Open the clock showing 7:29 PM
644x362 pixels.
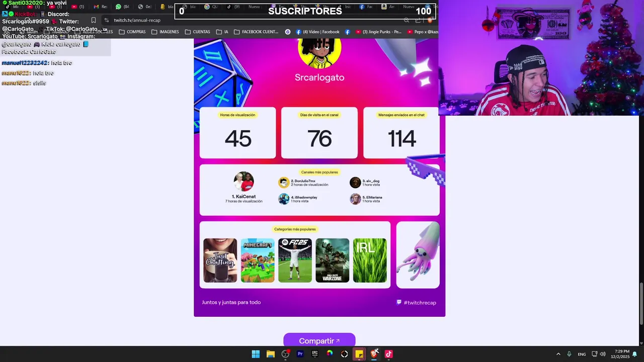[x=620, y=354]
